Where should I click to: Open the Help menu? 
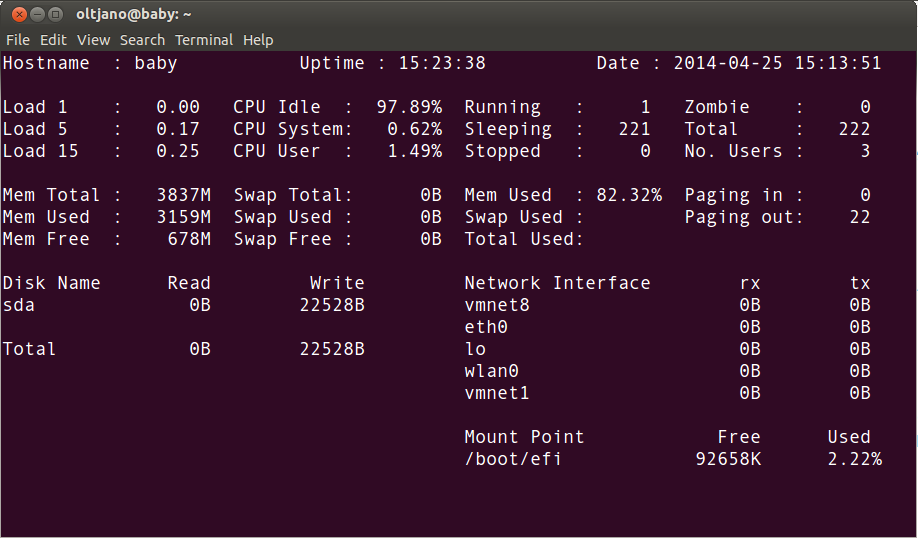click(258, 40)
